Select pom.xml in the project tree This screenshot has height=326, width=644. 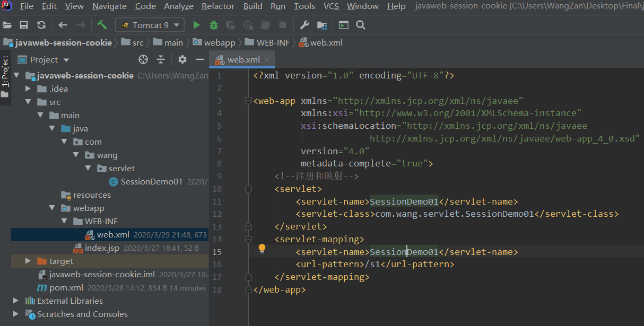66,288
